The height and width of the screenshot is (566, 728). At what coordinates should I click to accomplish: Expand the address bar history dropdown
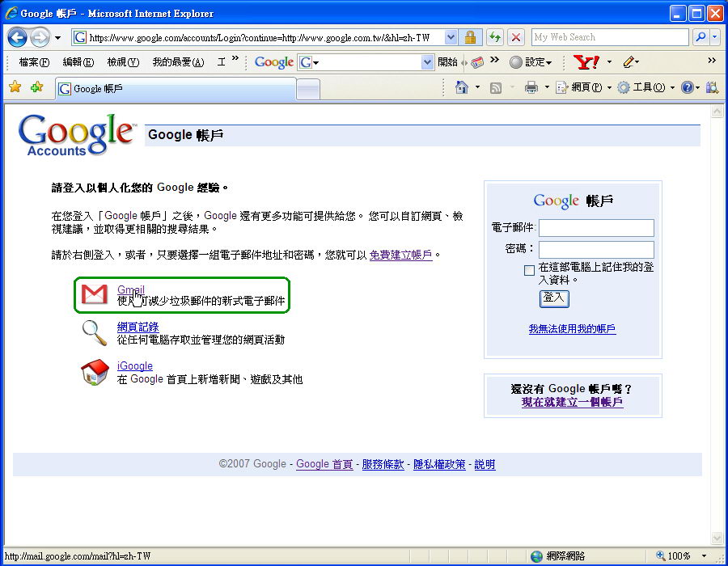pos(451,37)
